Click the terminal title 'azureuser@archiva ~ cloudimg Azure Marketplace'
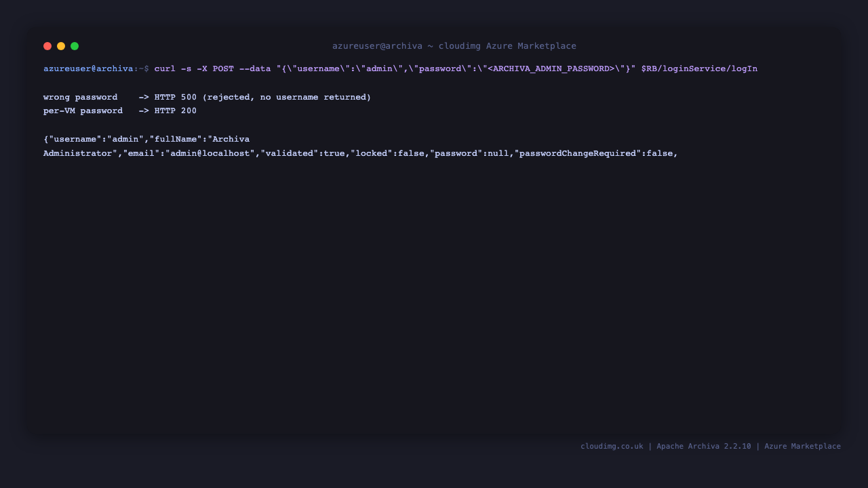Screen dimensions: 868x488 click(x=454, y=46)
